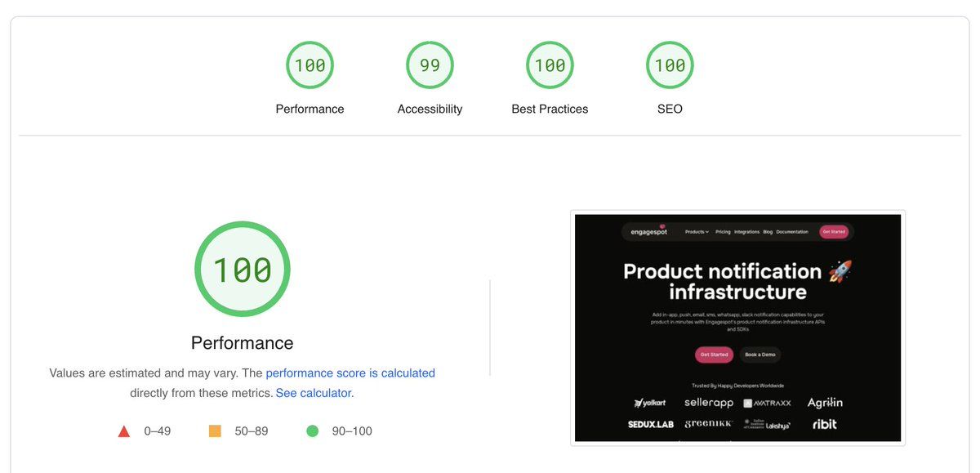This screenshot has width=980, height=473.
Task: Click the orange square 50–89 legend icon
Action: (215, 431)
